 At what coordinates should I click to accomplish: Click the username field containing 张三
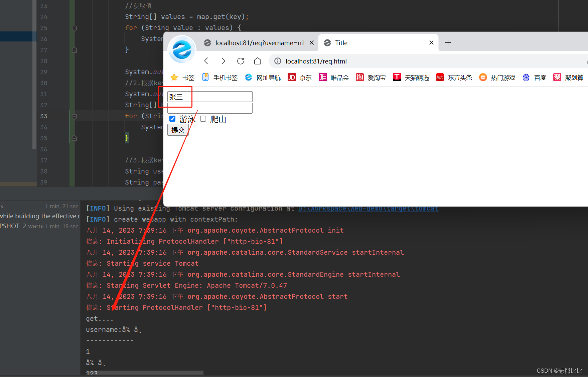coord(210,97)
